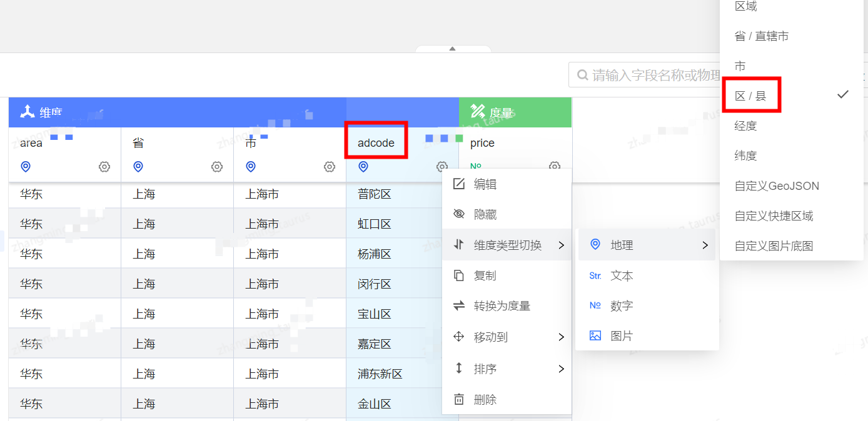Click the 删除 trash menu item
The image size is (868, 421).
(485, 400)
